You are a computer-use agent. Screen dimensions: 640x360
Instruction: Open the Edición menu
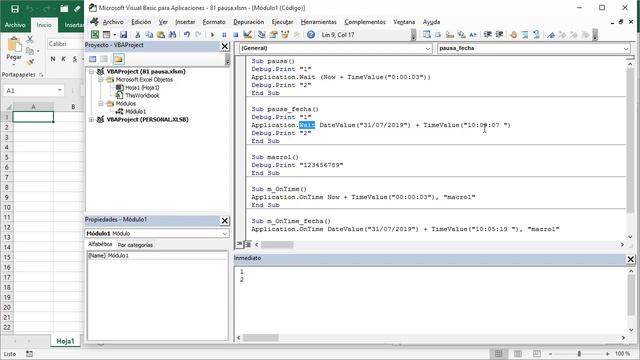[141, 22]
